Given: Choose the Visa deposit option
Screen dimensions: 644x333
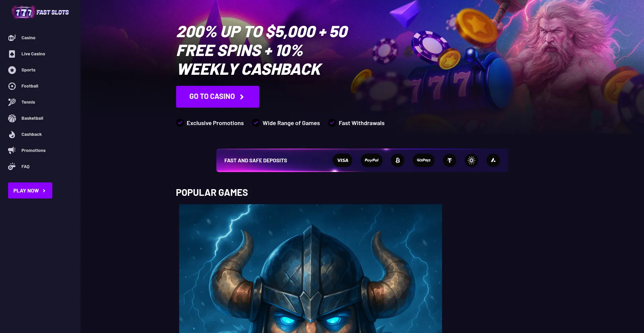Looking at the screenshot, I should pyautogui.click(x=342, y=160).
